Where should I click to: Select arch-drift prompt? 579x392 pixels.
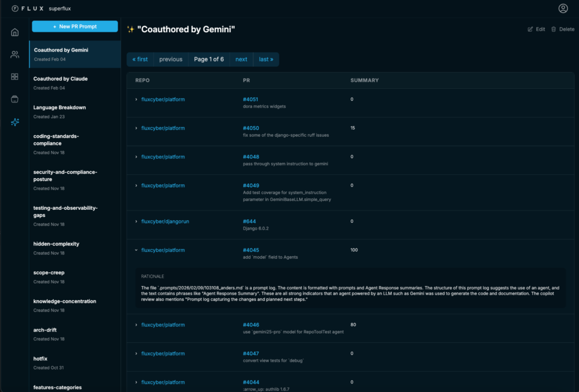click(x=75, y=334)
